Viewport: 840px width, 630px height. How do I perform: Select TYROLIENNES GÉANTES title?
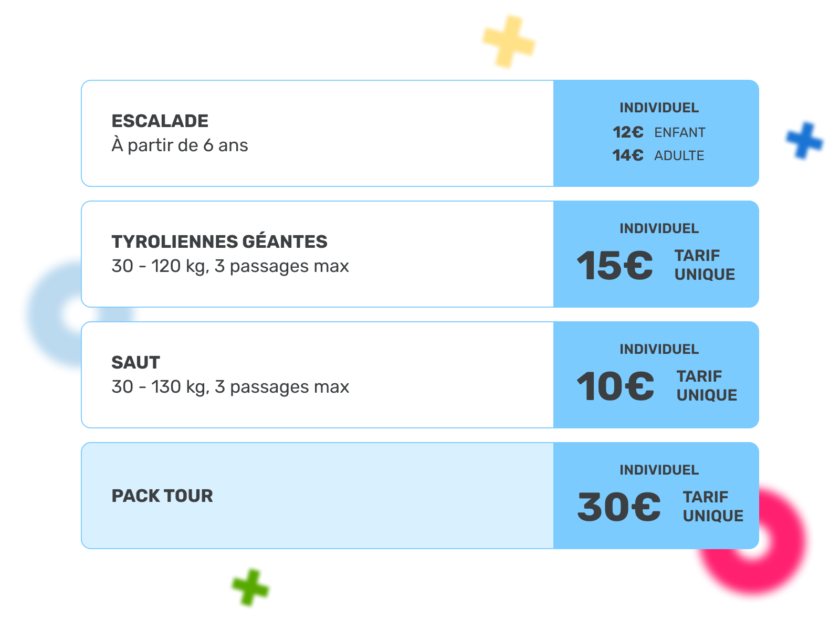click(219, 241)
